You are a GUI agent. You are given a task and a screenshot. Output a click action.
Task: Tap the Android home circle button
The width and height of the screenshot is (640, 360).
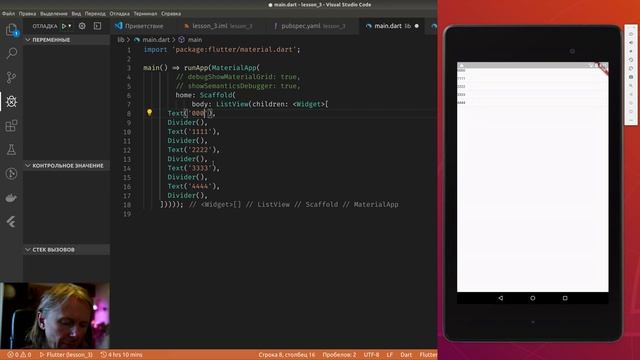(533, 298)
